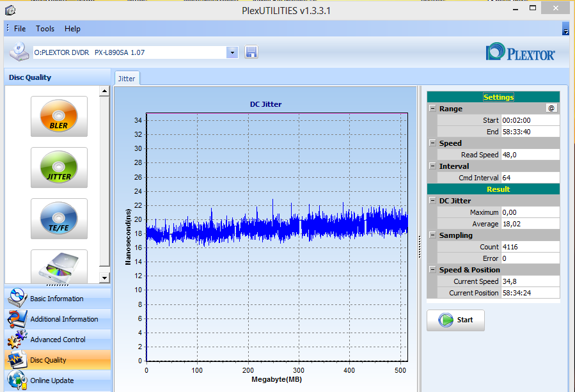The image size is (575, 392).
Task: Select the Current Position value 58:34:24
Action: 530,293
